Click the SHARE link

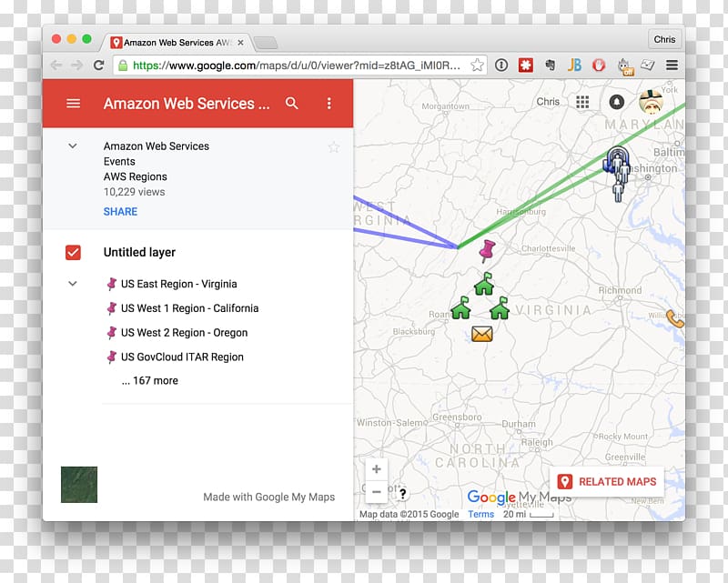click(x=120, y=212)
